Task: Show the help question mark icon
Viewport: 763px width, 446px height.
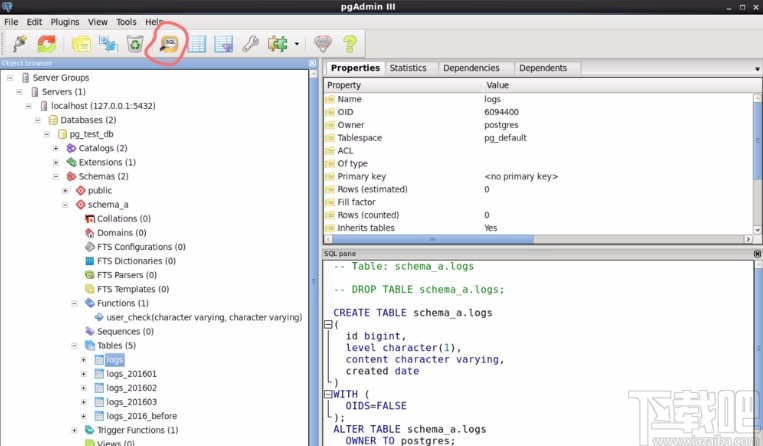Action: [x=350, y=44]
